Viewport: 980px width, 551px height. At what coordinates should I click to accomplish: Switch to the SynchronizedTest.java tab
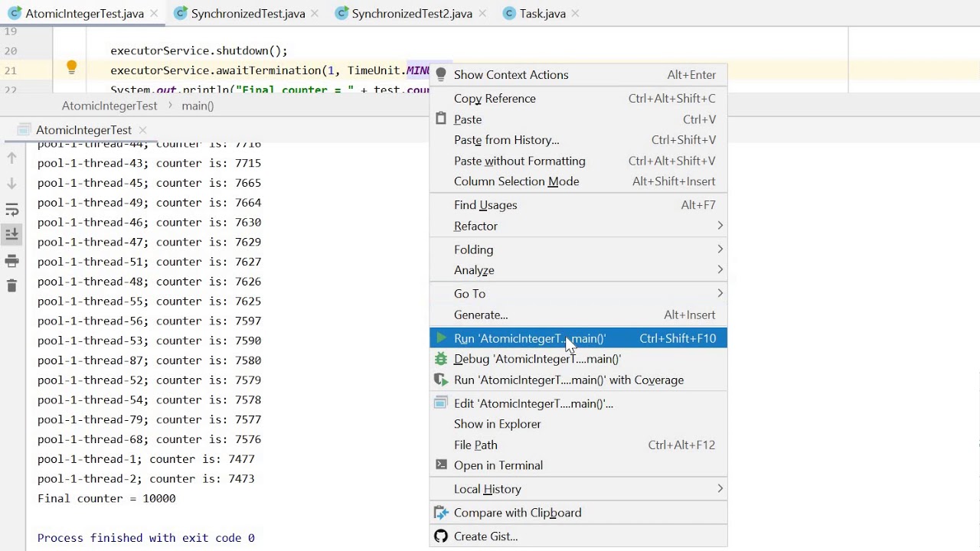tap(247, 14)
